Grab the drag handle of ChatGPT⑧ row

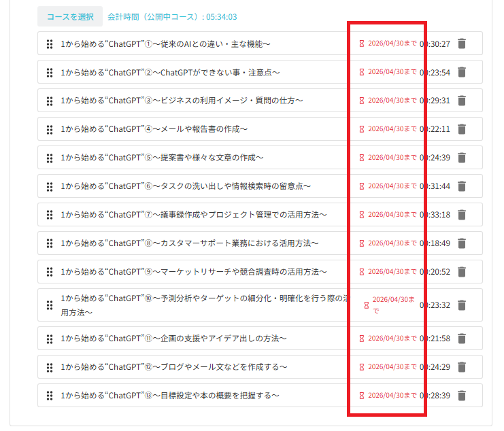[50, 243]
